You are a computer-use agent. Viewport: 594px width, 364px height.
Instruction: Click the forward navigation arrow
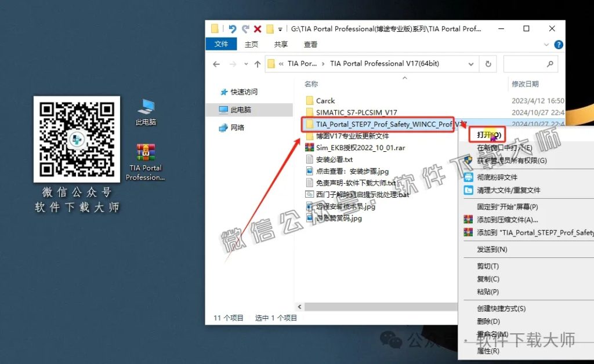231,64
